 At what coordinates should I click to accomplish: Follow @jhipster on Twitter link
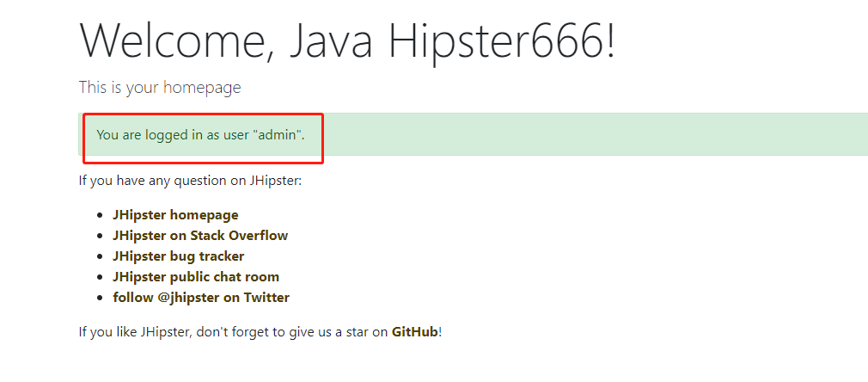click(201, 297)
